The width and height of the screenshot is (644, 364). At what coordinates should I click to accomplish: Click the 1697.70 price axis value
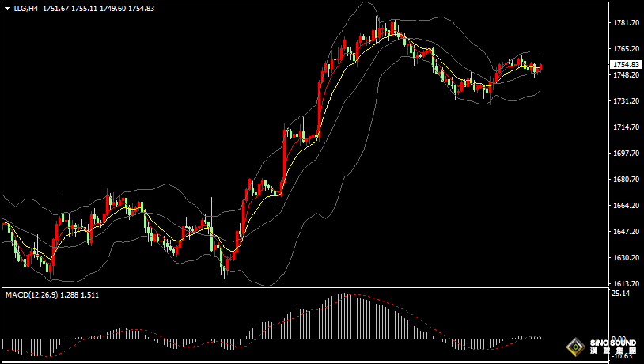coord(625,154)
